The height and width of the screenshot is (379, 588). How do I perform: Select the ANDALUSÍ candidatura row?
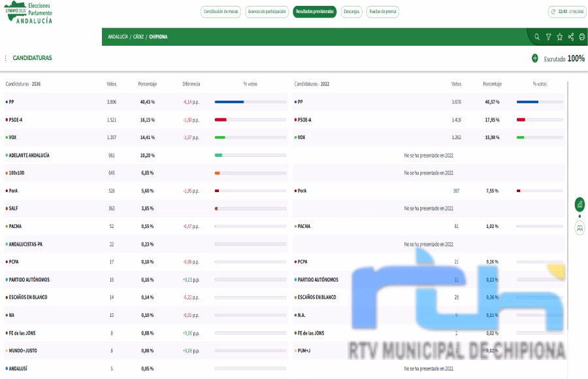click(146, 369)
